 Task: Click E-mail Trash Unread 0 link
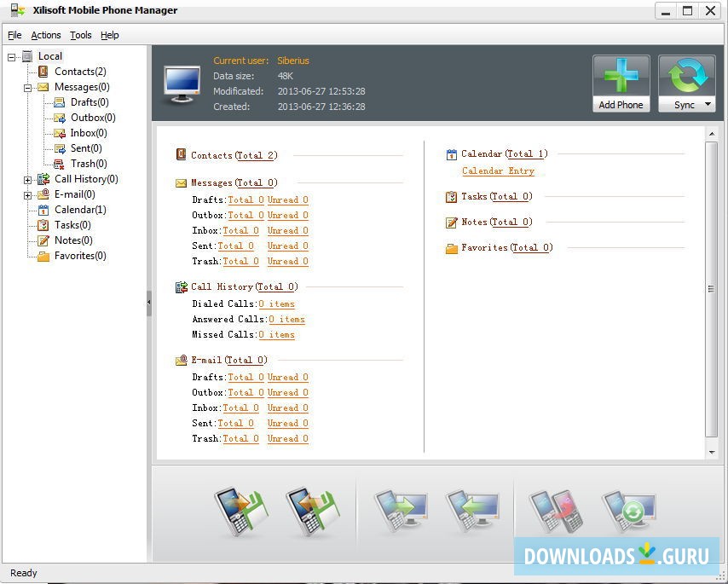click(x=288, y=438)
